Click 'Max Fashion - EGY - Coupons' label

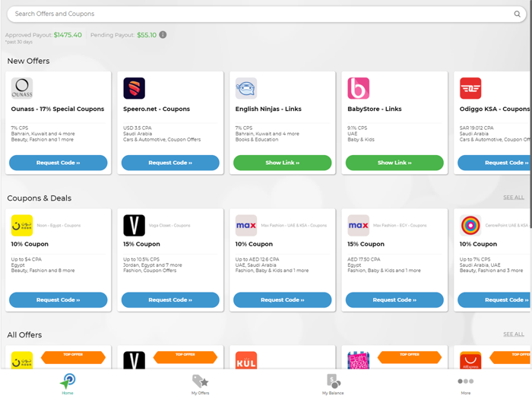click(x=400, y=225)
